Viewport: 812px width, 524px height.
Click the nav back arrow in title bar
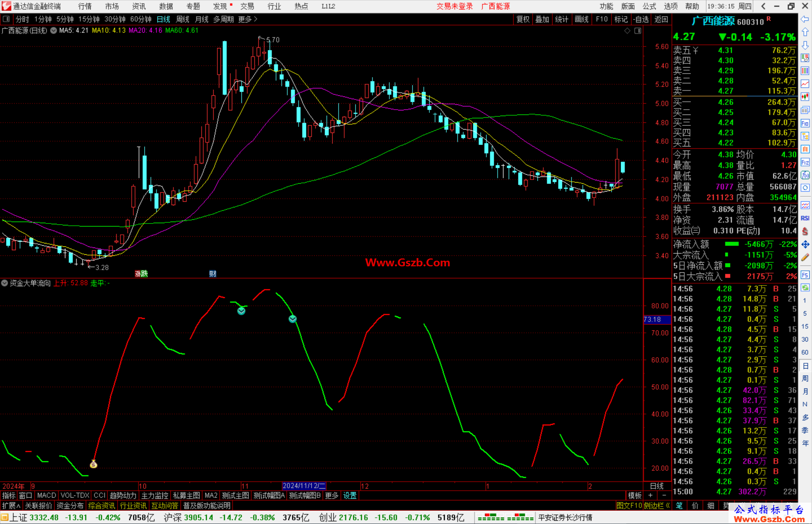coord(763,6)
